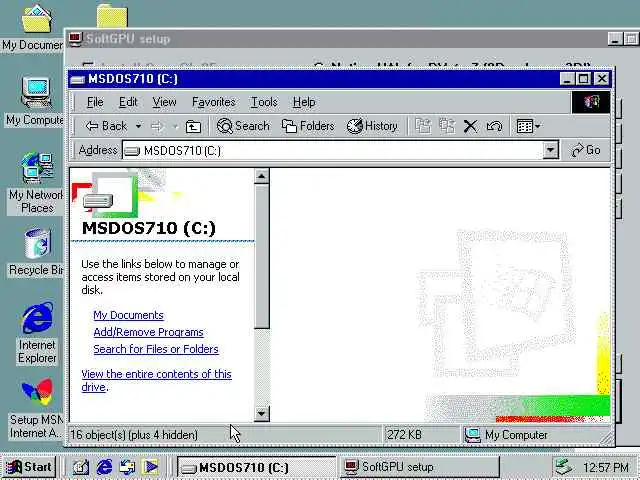Open the Views dropdown button
640x480 pixels.
point(528,126)
